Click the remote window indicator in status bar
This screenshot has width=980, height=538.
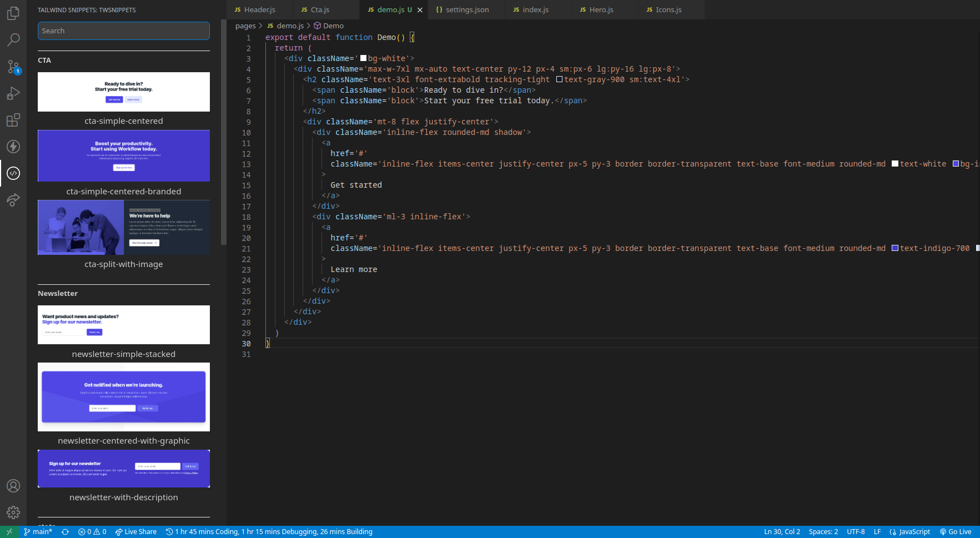tap(9, 532)
